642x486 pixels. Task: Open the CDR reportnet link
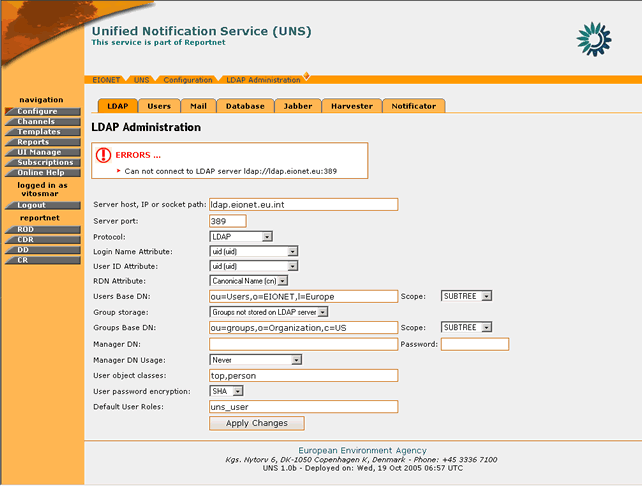pyautogui.click(x=43, y=240)
